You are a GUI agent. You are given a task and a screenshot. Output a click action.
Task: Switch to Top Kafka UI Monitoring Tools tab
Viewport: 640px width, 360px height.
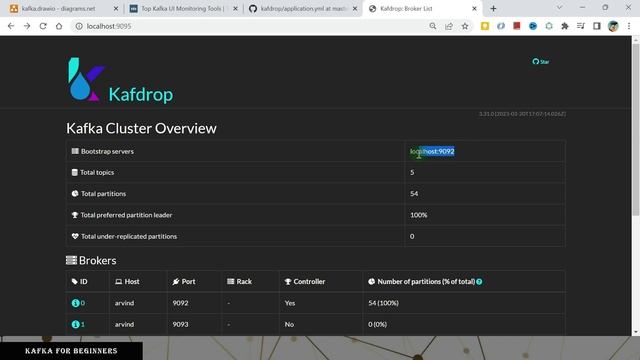(183, 9)
